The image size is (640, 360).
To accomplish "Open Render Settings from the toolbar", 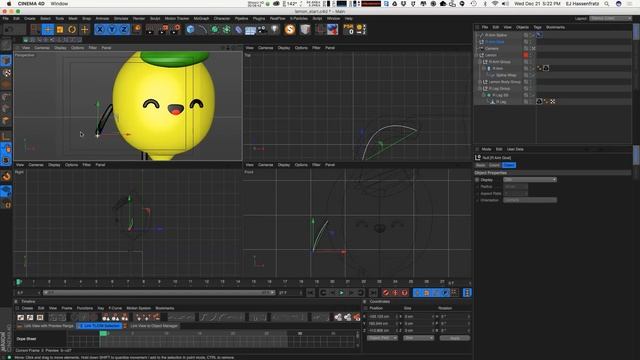I will [176, 29].
